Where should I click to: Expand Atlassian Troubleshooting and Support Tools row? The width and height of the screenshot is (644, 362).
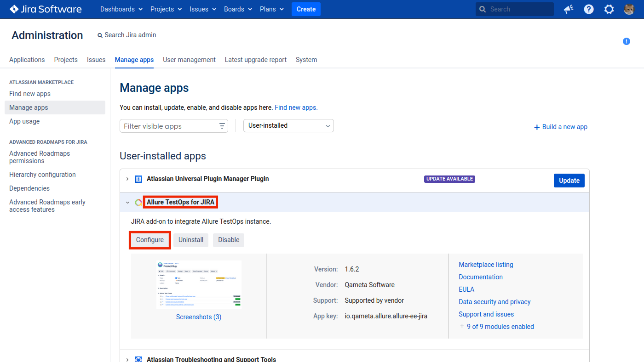[x=127, y=359]
